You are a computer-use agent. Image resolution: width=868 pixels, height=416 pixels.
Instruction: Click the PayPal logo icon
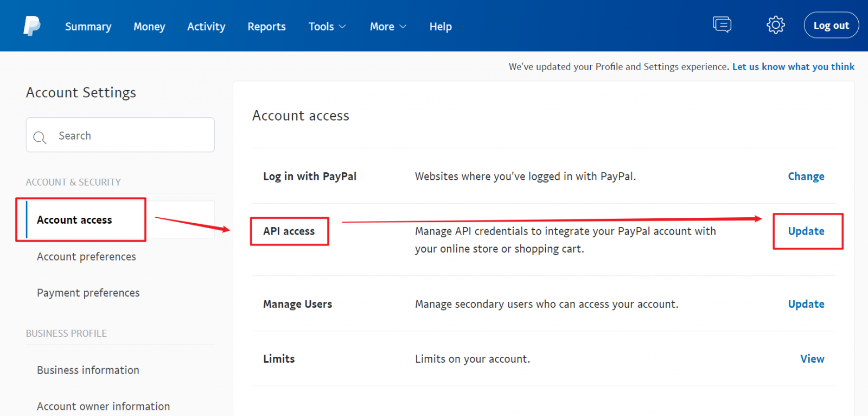pos(32,26)
